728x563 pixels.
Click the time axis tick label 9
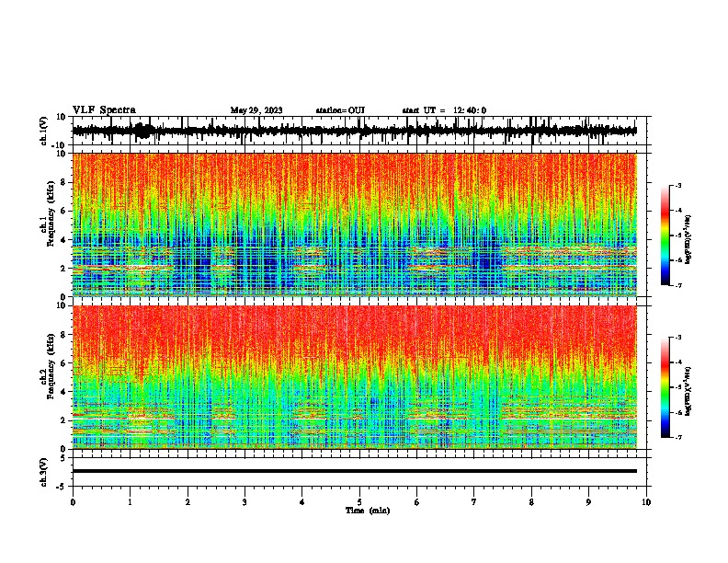588,502
